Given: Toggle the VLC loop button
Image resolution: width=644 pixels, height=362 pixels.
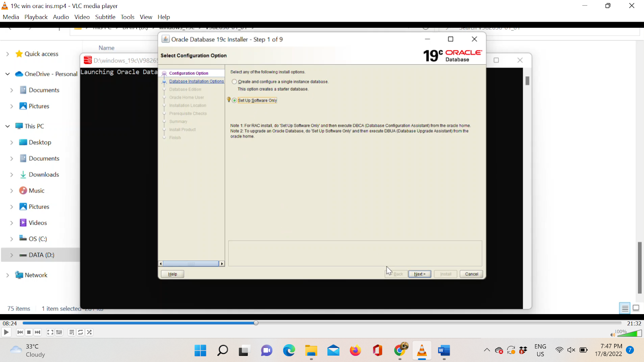Looking at the screenshot, I should [80, 332].
